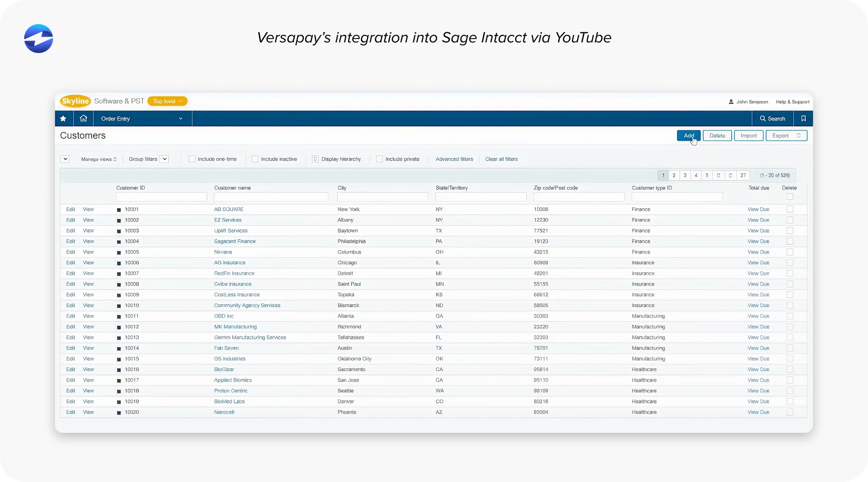Toggle Include inactive checkbox
The image size is (868, 482).
pos(255,159)
